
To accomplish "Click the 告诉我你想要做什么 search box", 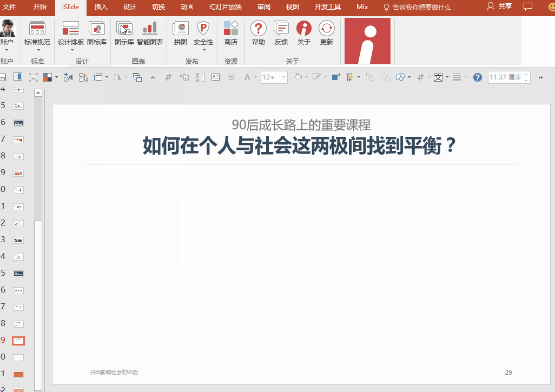I will 417,7.
